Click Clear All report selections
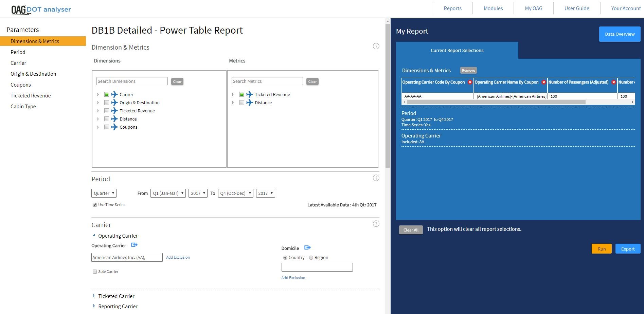This screenshot has height=314, width=644. tap(411, 230)
